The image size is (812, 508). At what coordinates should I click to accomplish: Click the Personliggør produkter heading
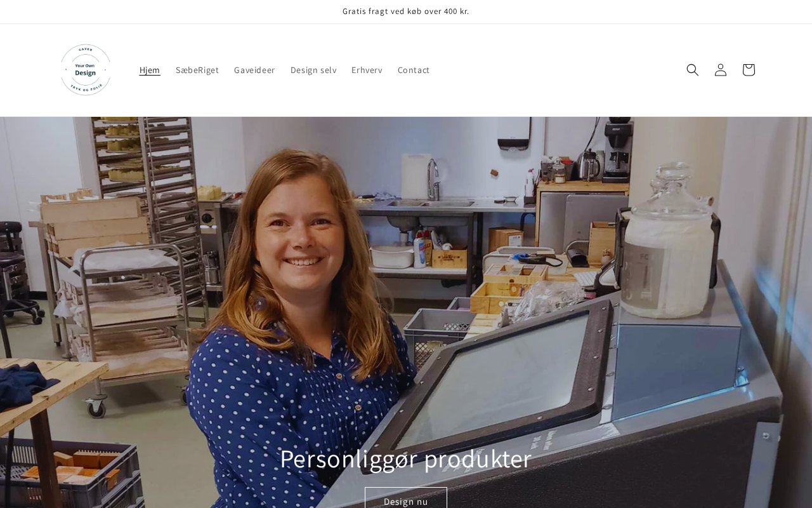coord(406,458)
